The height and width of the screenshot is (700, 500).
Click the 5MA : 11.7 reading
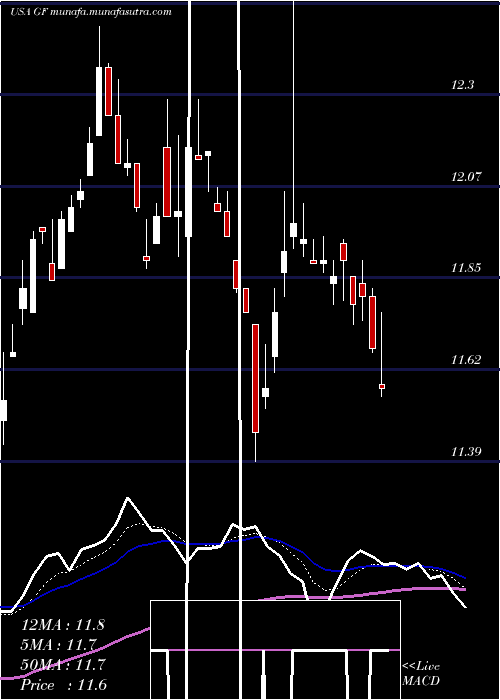tap(59, 645)
